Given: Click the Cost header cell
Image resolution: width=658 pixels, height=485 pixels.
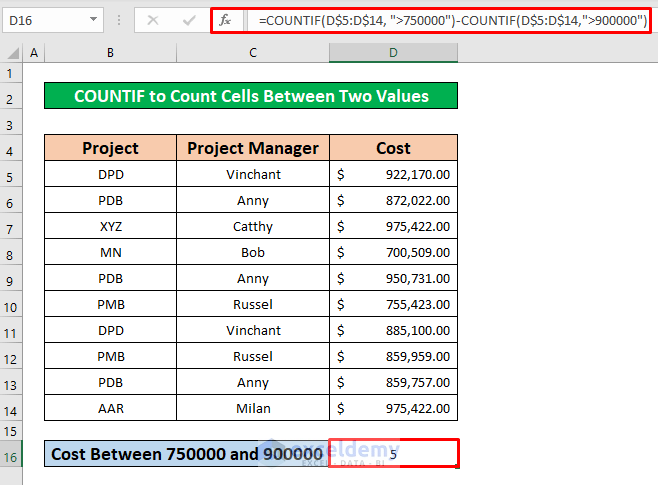Looking at the screenshot, I should (x=393, y=148).
